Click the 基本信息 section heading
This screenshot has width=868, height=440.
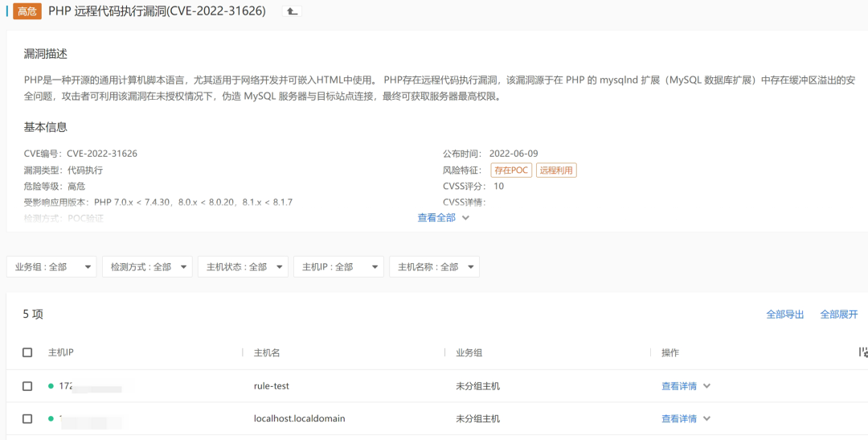pos(46,127)
